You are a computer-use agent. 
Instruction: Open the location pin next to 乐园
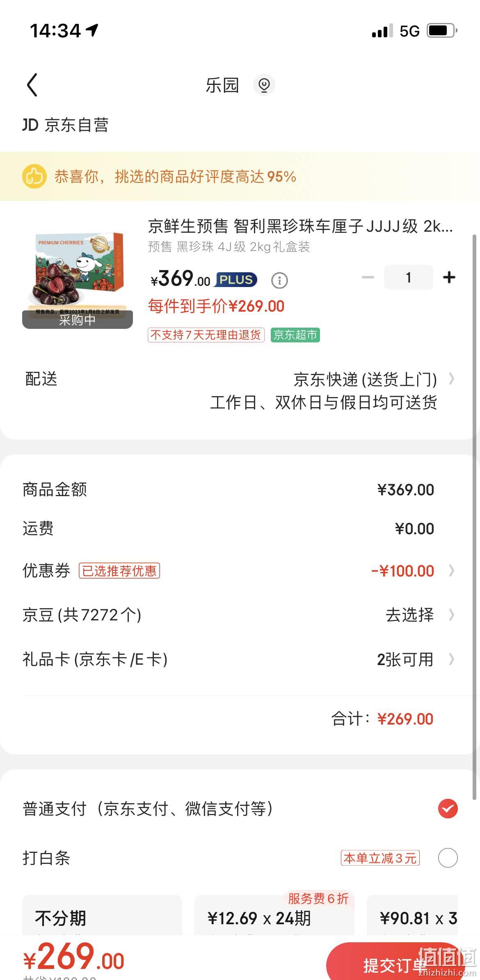click(264, 85)
